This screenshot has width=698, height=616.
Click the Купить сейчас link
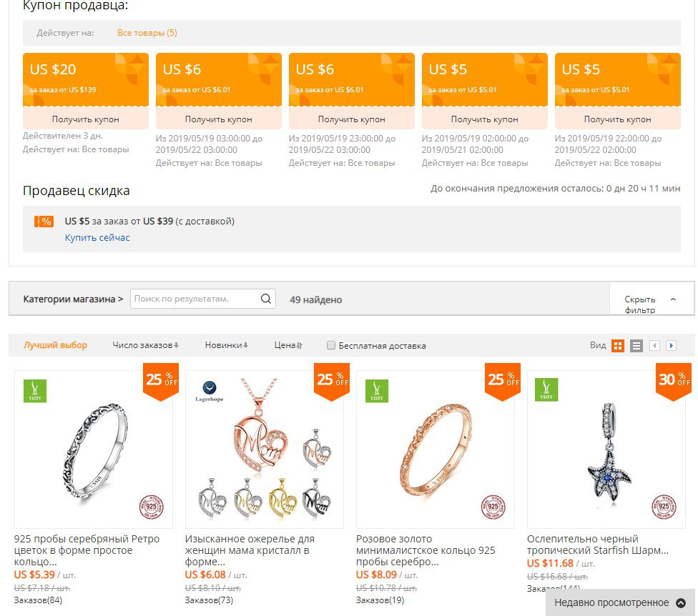(97, 237)
